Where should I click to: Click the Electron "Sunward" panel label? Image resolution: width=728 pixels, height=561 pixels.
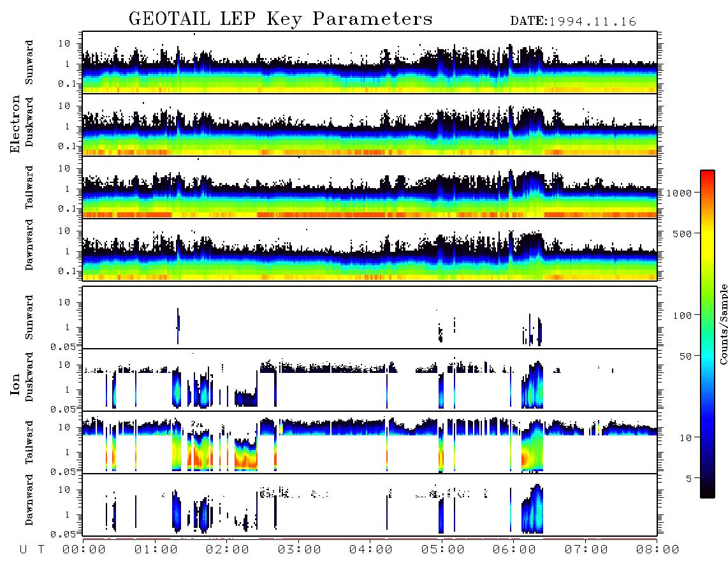[x=29, y=62]
